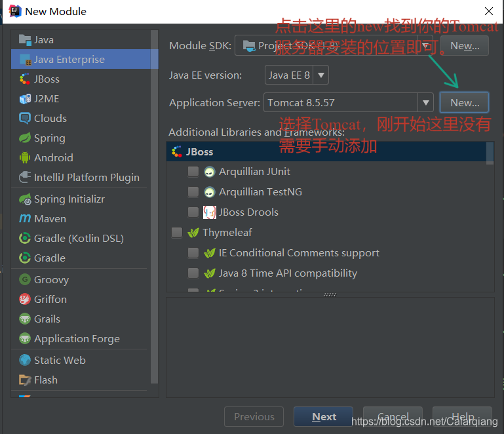504x434 pixels.
Task: Enable the Arquillian JUnit checkbox
Action: coord(193,172)
